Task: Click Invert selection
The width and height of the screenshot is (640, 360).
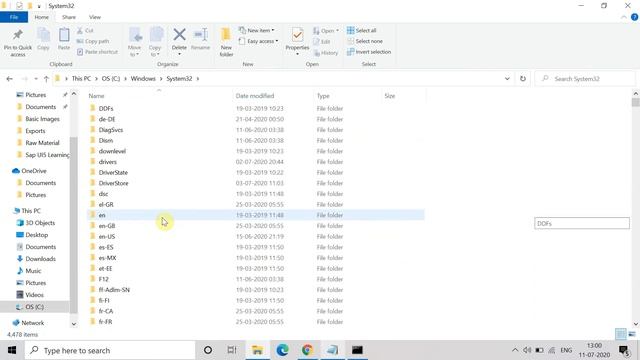Action: (x=369, y=52)
